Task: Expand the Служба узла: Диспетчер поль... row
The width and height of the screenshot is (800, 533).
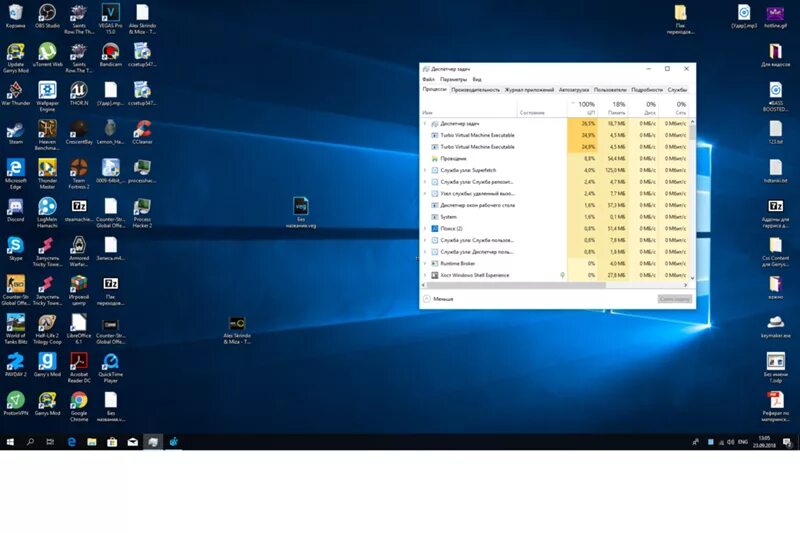Action: pos(425,252)
